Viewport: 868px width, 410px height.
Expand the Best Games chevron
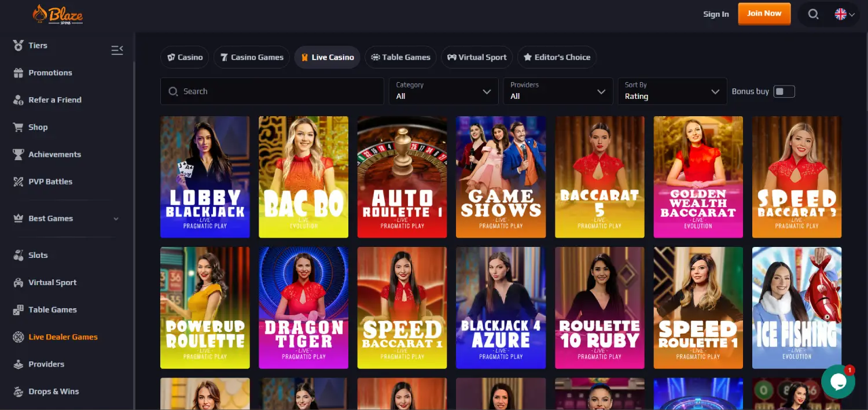(116, 219)
